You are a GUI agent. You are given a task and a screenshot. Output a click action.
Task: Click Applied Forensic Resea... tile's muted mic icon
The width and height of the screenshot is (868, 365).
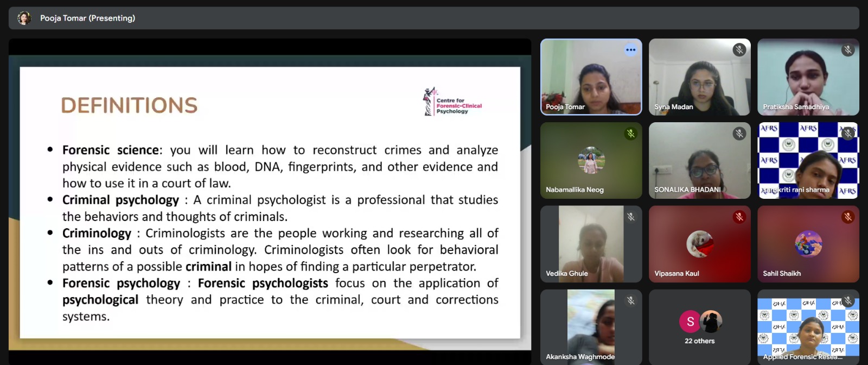click(848, 300)
